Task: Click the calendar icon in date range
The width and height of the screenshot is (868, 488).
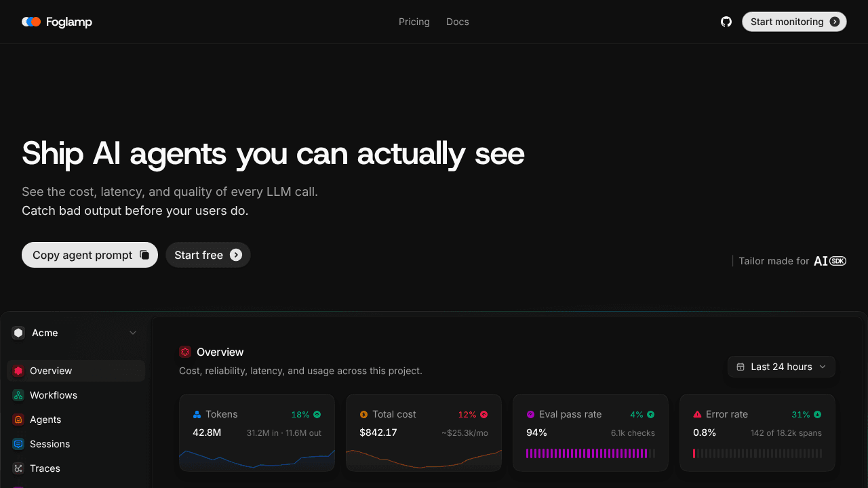Action: point(741,367)
